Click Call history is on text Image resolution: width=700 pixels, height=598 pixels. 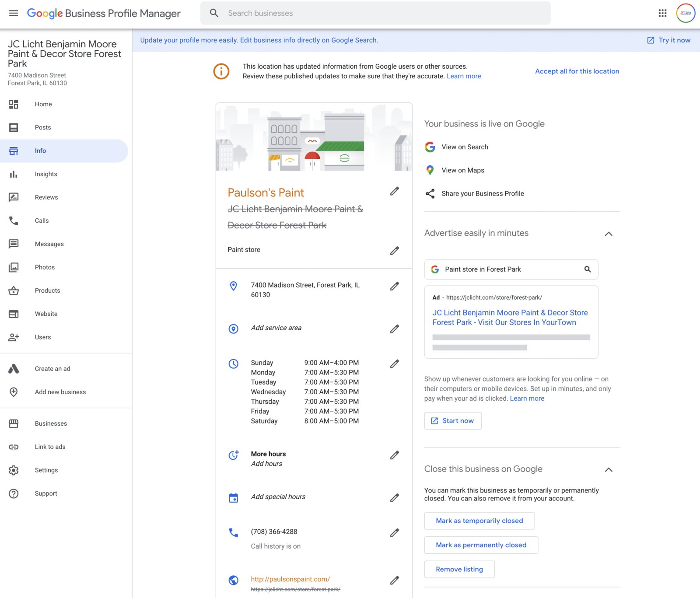[276, 546]
